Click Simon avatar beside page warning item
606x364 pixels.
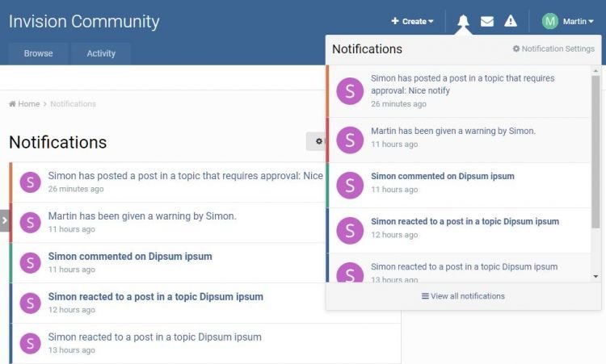coord(30,222)
